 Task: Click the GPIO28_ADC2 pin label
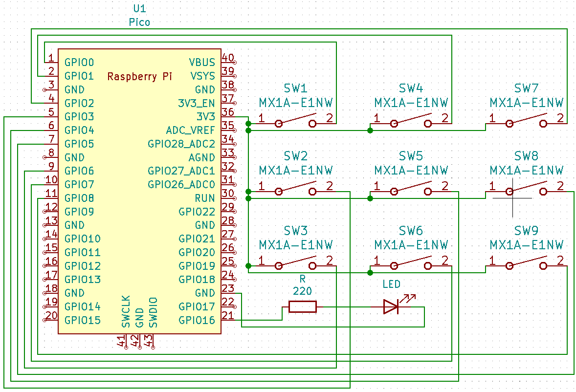click(181, 144)
